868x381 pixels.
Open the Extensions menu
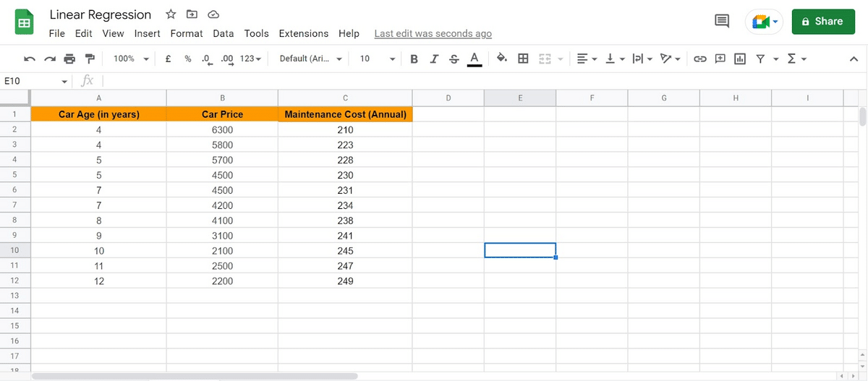click(304, 33)
